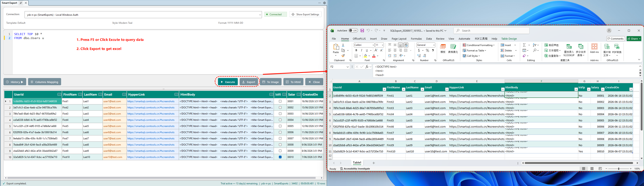Image resolution: width=644 pixels, height=186 pixels.
Task: Open the History button
Action: click(x=15, y=82)
